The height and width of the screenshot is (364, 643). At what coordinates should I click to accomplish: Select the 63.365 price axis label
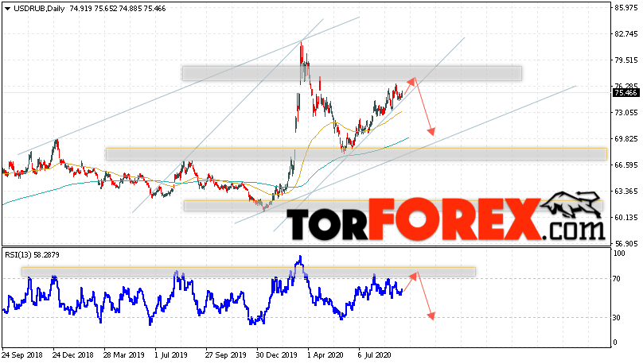click(x=626, y=192)
